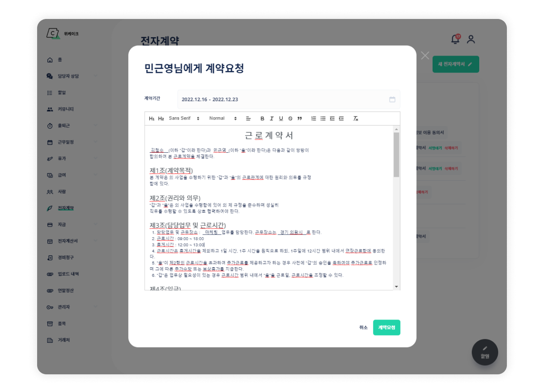This screenshot has height=392, width=544.
Task: Apply Heading 2 format in editor
Action: [161, 119]
